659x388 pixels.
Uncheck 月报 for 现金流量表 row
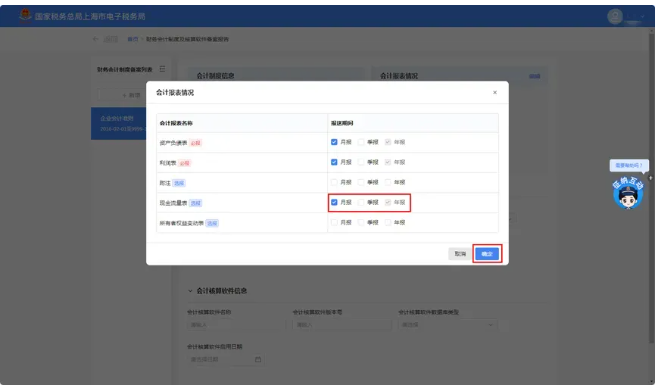coord(334,203)
